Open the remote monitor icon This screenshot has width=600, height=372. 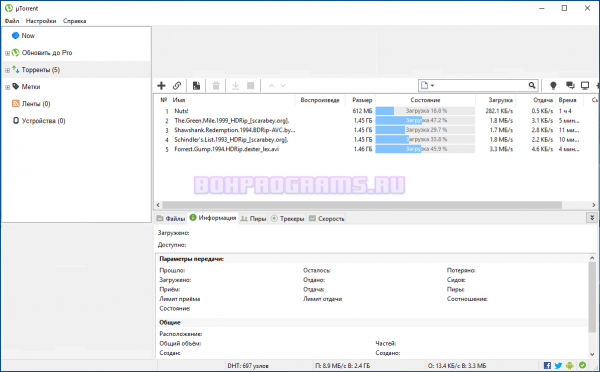pyautogui.click(x=585, y=86)
